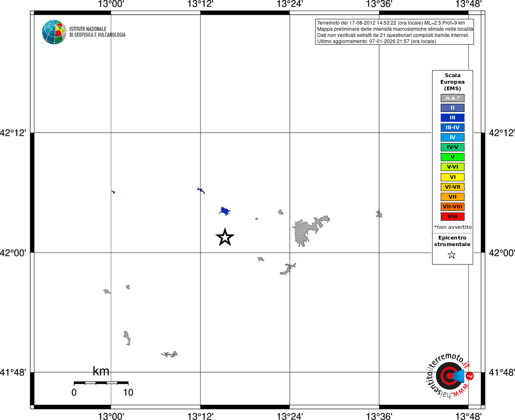
Task: Select the yellow VI intensity swatch
Action: coord(453,177)
